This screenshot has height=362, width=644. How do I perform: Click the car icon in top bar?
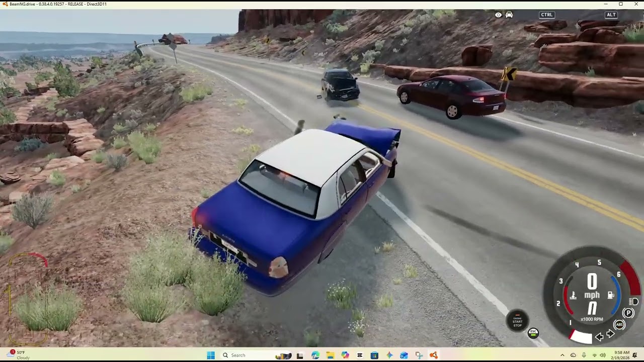pos(509,15)
